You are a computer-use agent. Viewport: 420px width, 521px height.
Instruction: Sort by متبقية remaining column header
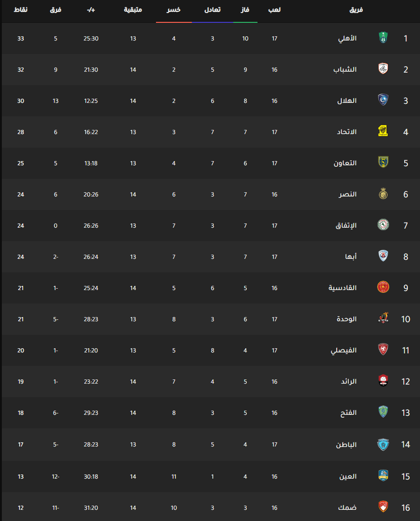click(x=133, y=10)
